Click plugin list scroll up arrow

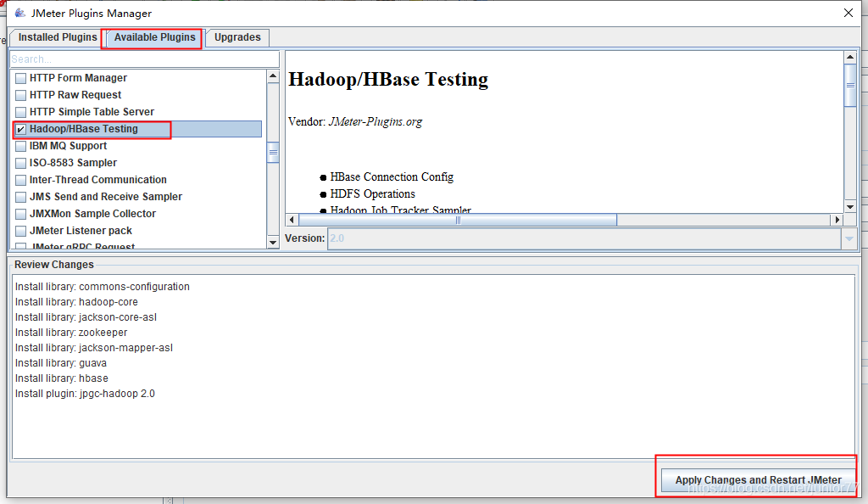273,76
